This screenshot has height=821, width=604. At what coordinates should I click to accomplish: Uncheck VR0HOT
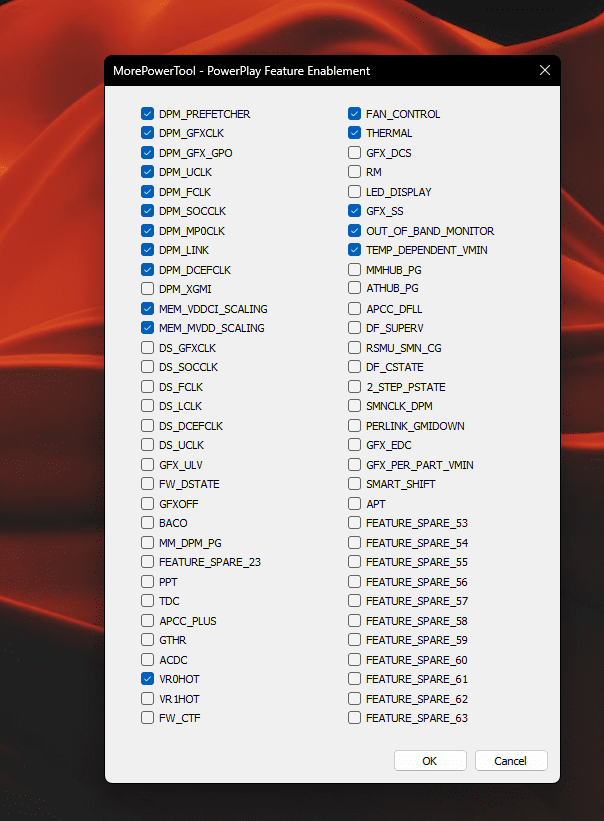(147, 679)
